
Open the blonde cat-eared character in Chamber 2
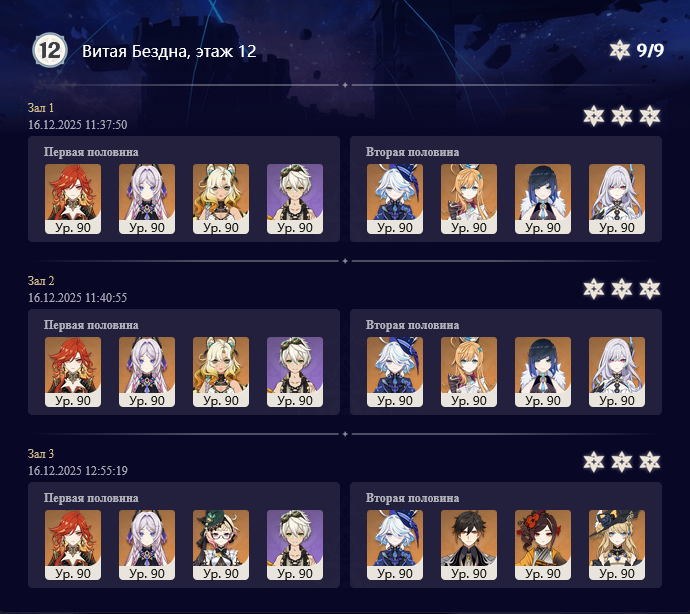click(x=221, y=372)
